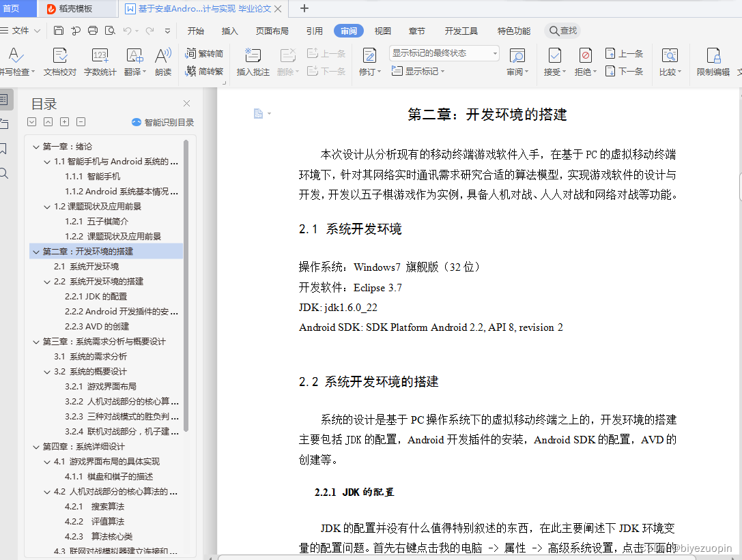Switch to the 插入 ribbon tab
The height and width of the screenshot is (560, 742).
click(x=229, y=31)
